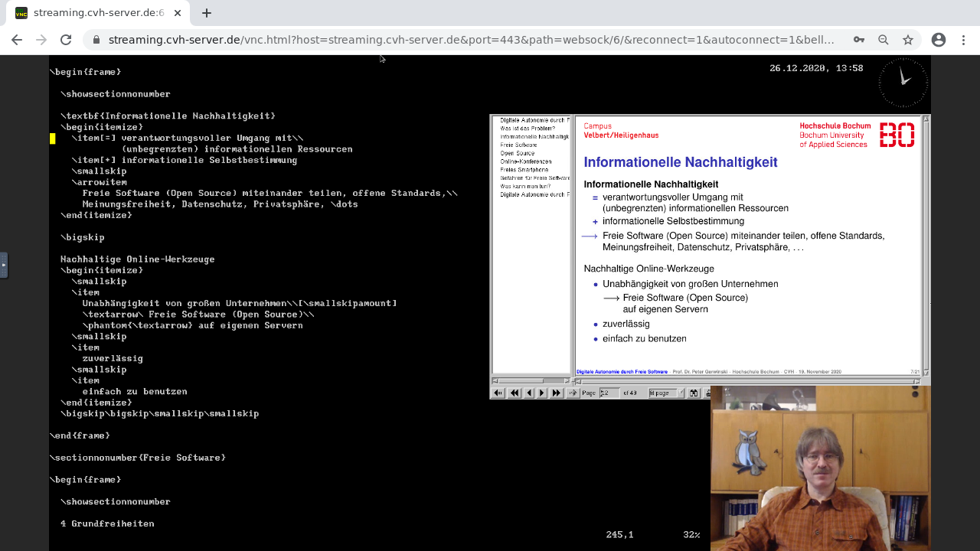This screenshot has width=980, height=551.
Task: Reload the browser page
Action: coord(66,40)
